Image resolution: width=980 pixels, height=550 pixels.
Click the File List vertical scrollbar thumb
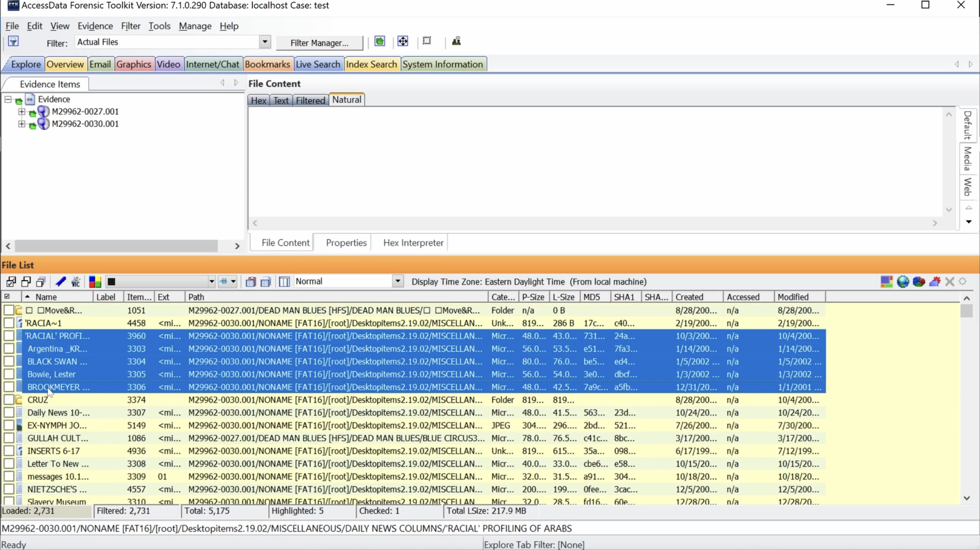tap(966, 311)
